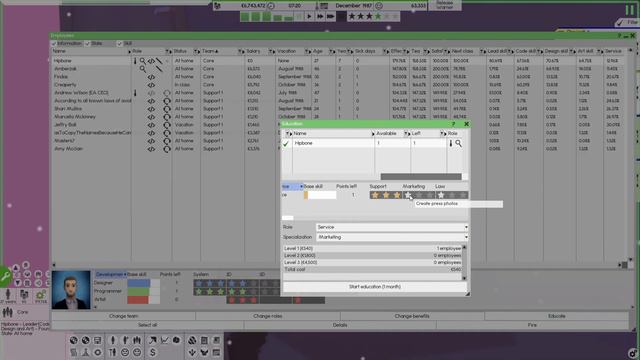Click the Support stars in Education dialog

[386, 195]
